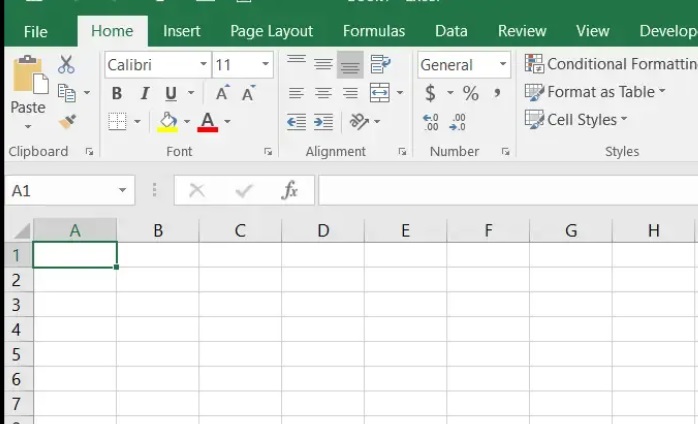Open Cell Styles gallery

pyautogui.click(x=576, y=119)
